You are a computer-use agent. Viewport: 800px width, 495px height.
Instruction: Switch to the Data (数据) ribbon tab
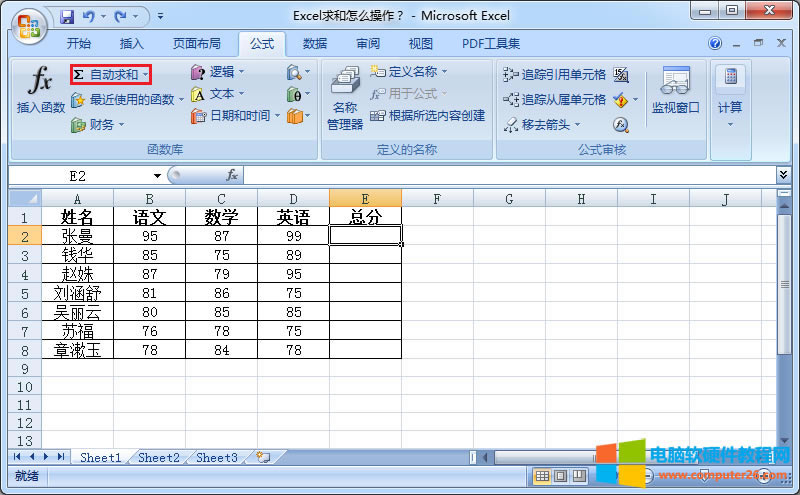[x=315, y=44]
